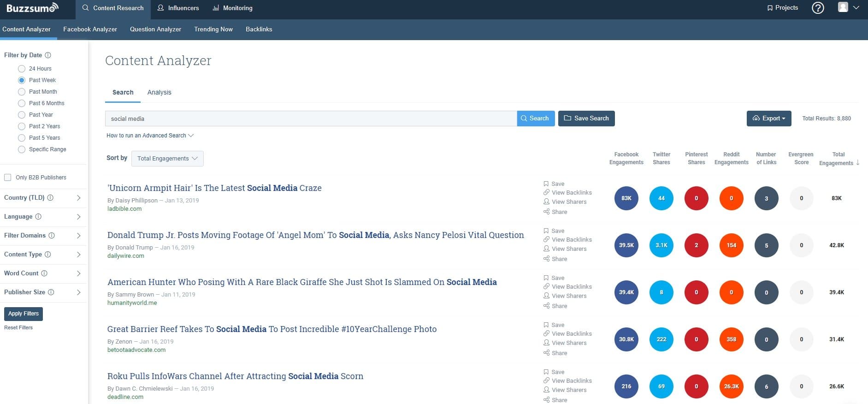View sharers for the American Hunter article
This screenshot has height=404, width=868.
565,296
